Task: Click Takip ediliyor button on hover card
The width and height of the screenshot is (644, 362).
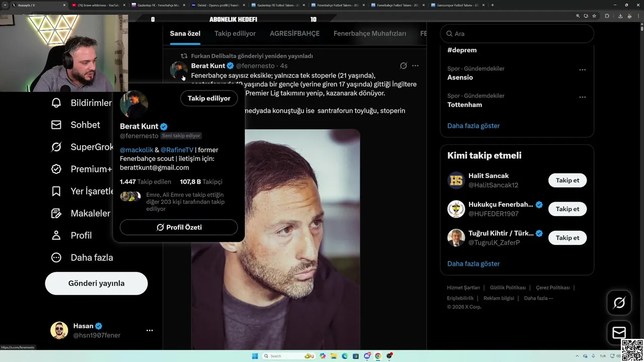Action: (209, 99)
